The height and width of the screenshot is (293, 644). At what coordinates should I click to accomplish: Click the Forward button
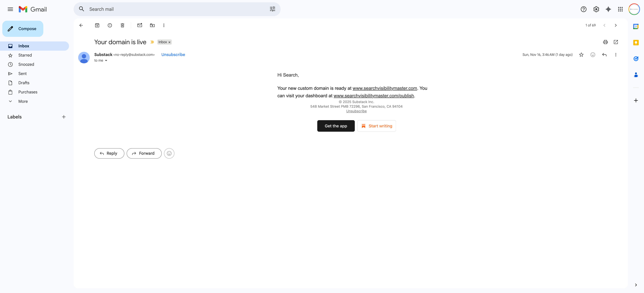(x=144, y=153)
